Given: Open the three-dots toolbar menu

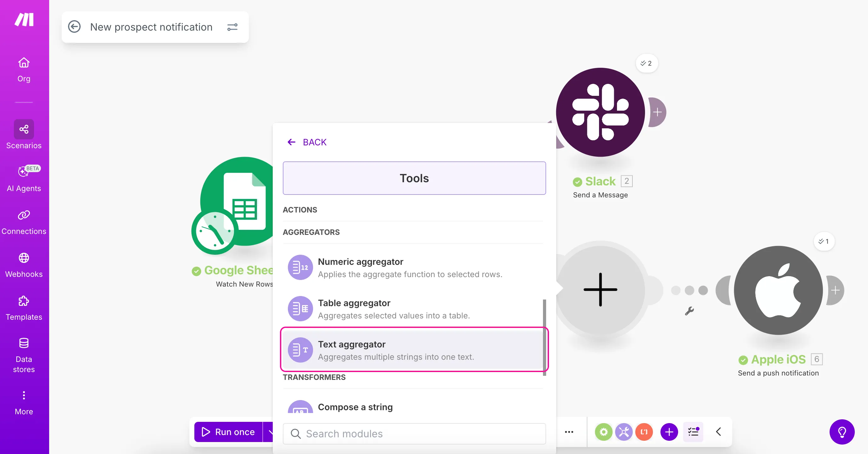Looking at the screenshot, I should (x=569, y=432).
